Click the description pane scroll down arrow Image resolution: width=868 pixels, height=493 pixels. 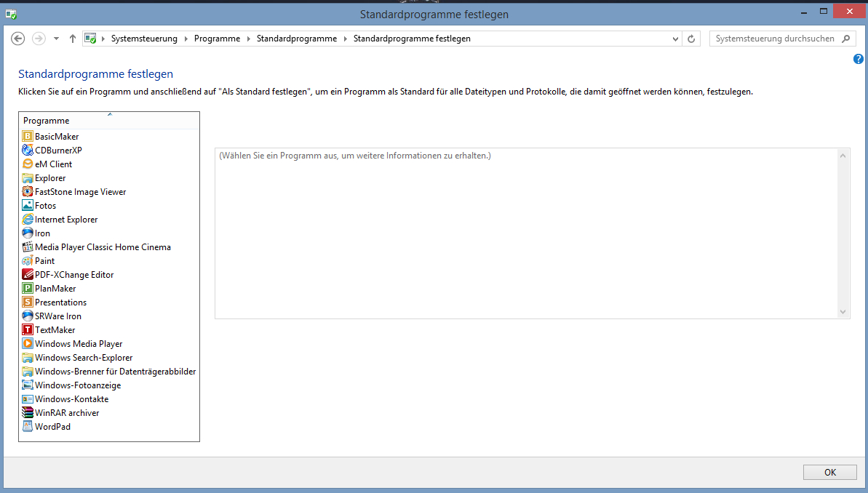click(x=843, y=311)
